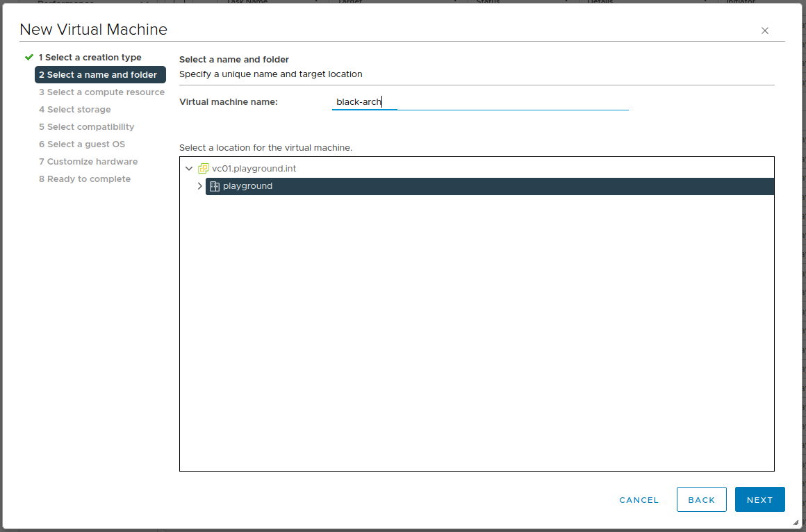Screen dimensions: 806x532
Task: Go to step 5 Select compatibility
Action: (x=86, y=127)
